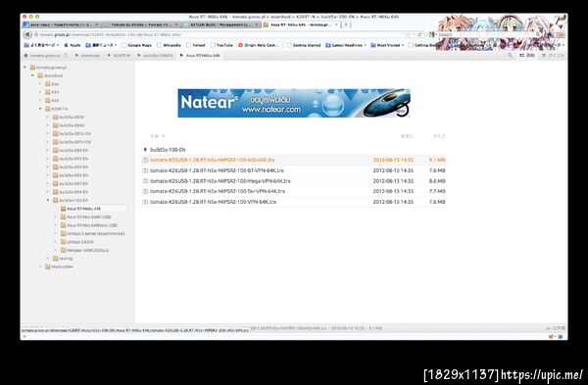The height and width of the screenshot is (385, 588).
Task: Click the Natear advertisement banner
Action: (x=294, y=103)
